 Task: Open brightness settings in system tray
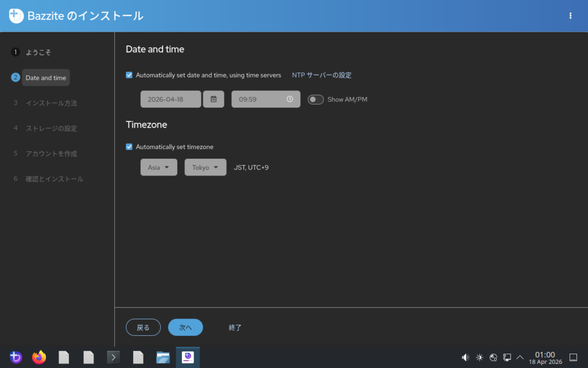479,358
